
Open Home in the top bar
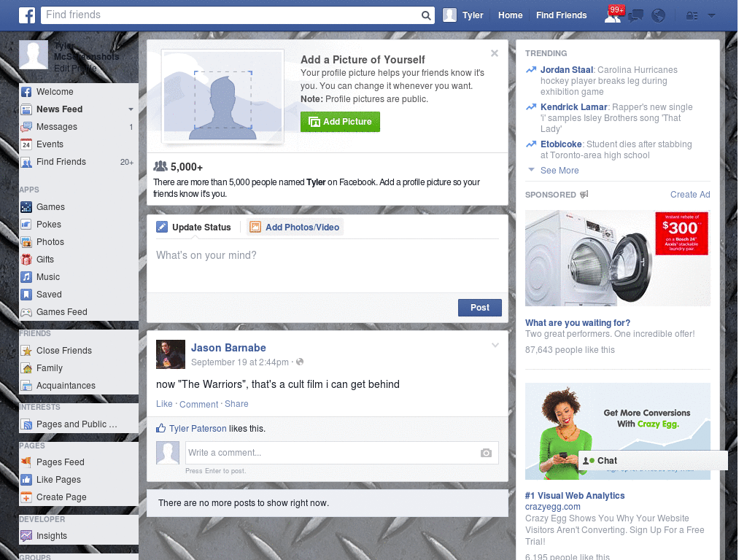point(510,15)
